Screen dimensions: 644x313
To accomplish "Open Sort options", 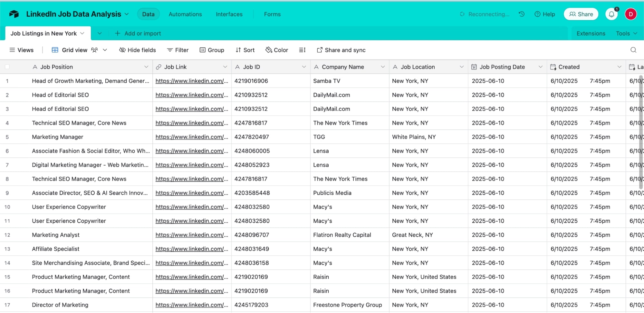I will coord(245,50).
